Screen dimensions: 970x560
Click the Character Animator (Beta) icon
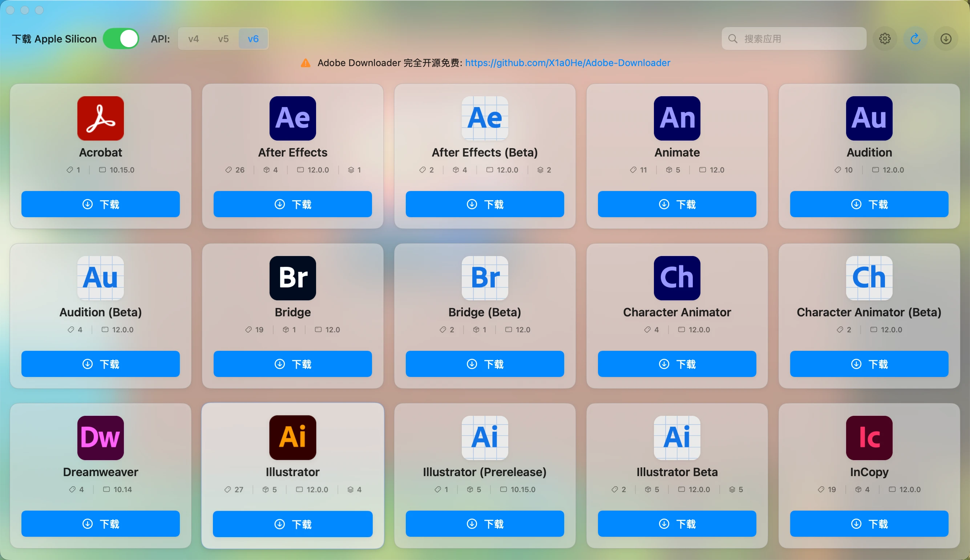869,278
